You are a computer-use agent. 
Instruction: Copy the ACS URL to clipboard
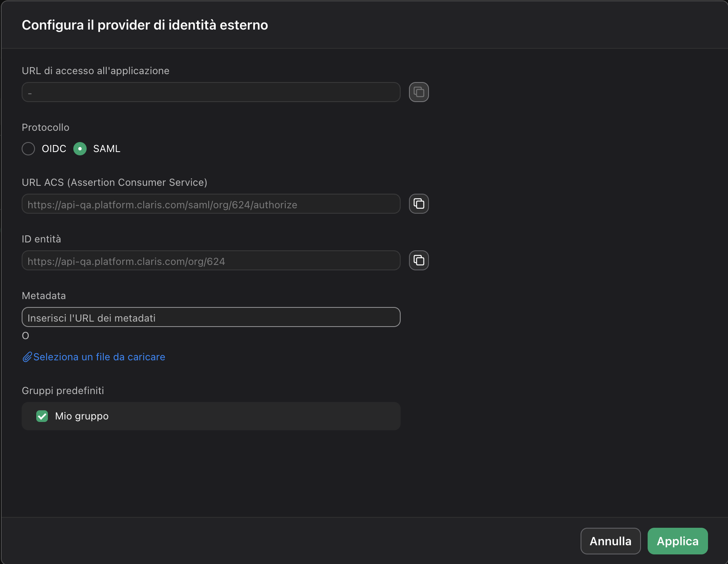pos(419,204)
